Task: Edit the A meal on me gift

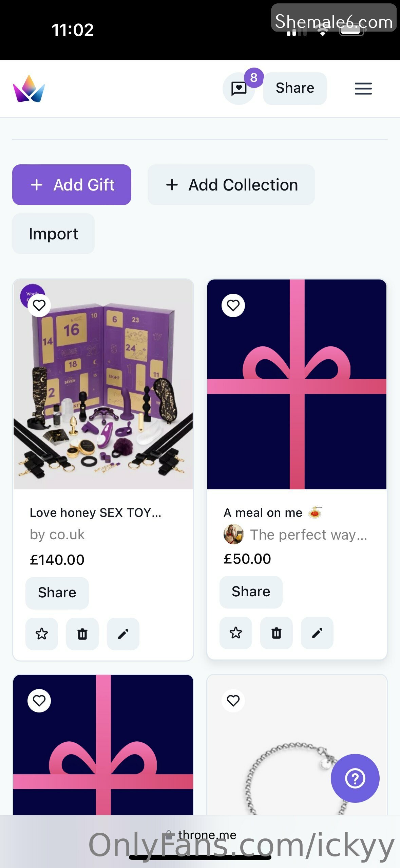Action: pyautogui.click(x=317, y=633)
